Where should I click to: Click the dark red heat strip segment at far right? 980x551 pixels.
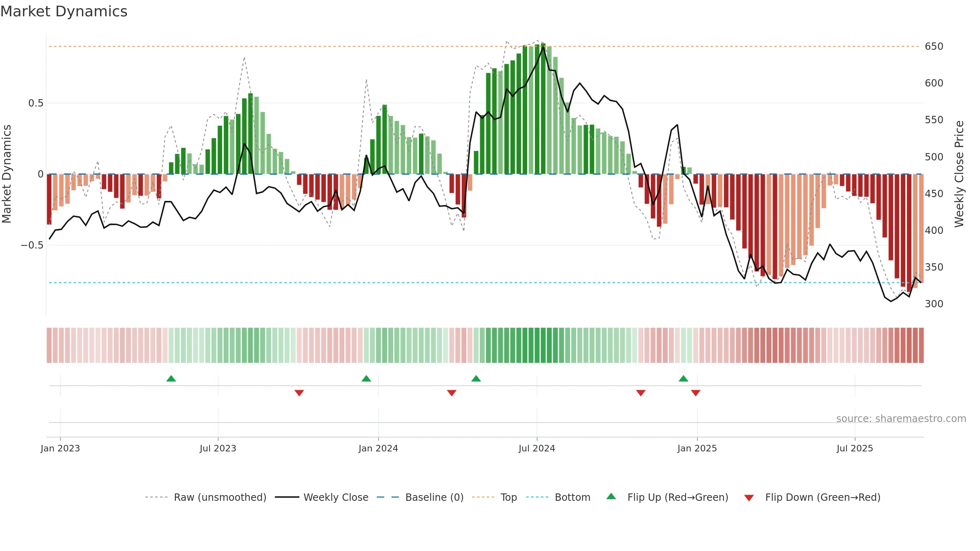pyautogui.click(x=921, y=345)
